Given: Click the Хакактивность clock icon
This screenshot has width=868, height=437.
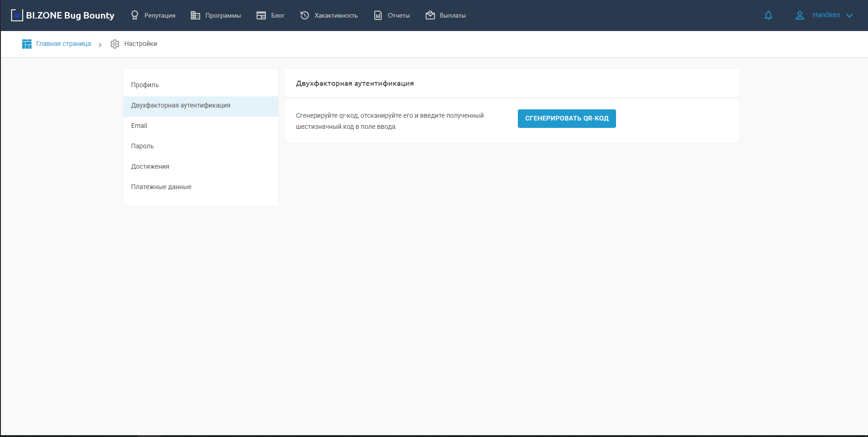Looking at the screenshot, I should coord(305,15).
